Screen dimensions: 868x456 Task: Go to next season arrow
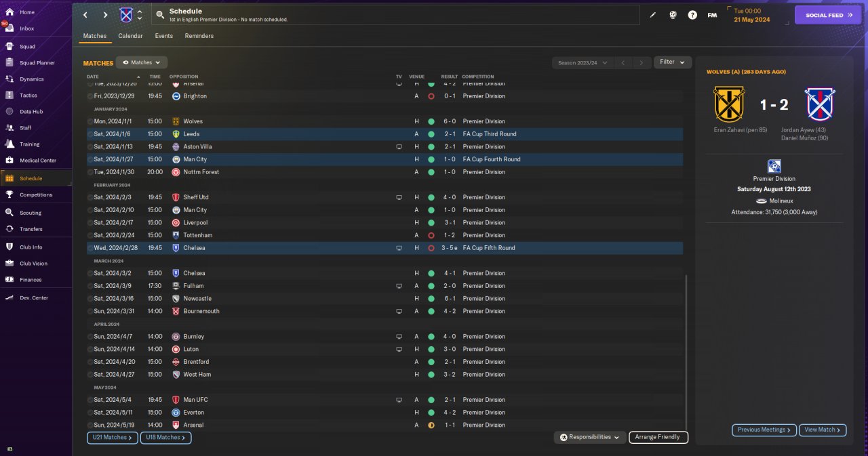tap(642, 62)
